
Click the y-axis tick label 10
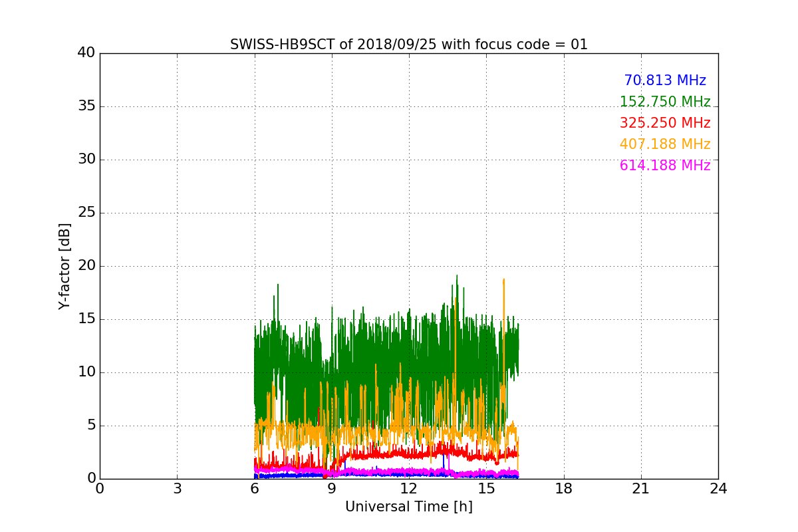pyautogui.click(x=86, y=372)
